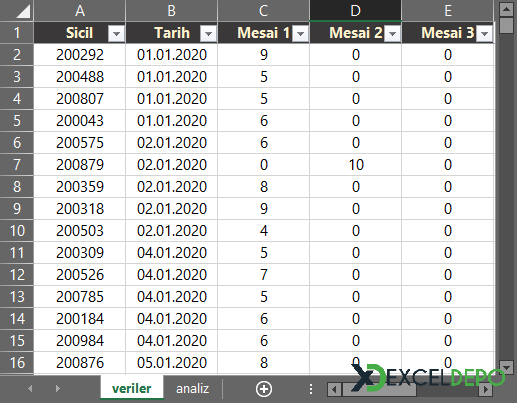Click the tab bar resize handle dots
This screenshot has width=517, height=403.
[x=311, y=389]
